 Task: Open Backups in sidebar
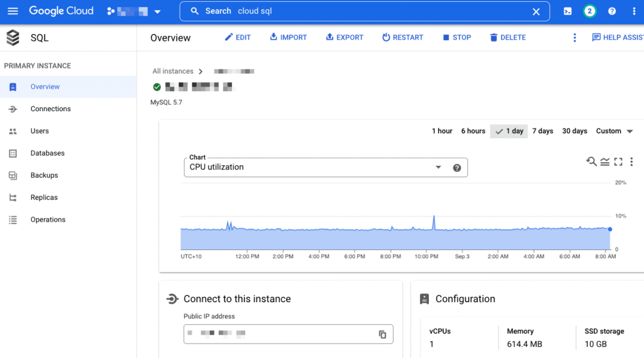tap(68, 175)
